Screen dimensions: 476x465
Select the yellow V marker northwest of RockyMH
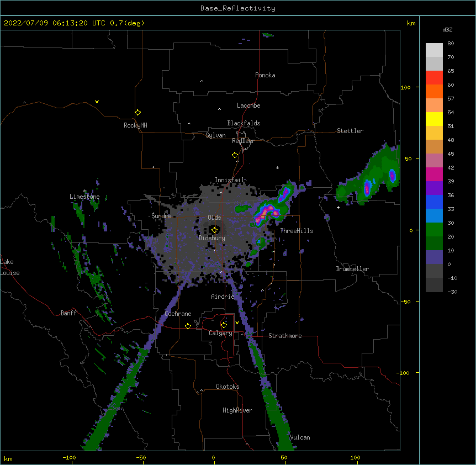pos(97,102)
